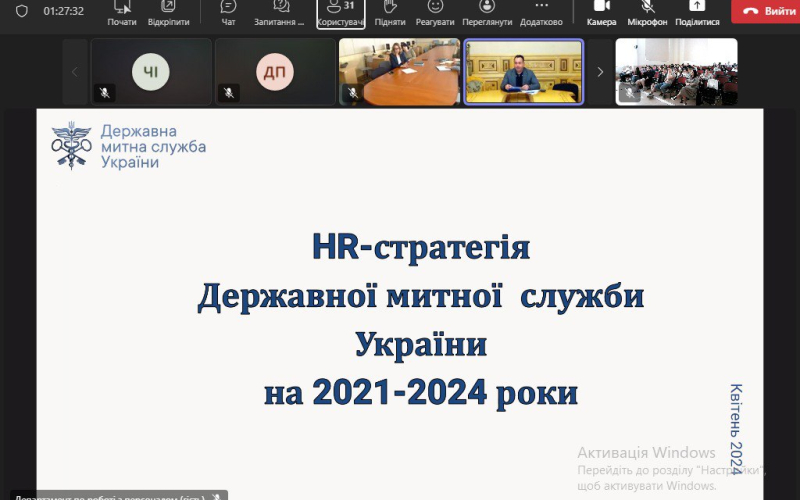Go to previous participants with left chevron
This screenshot has width=800, height=500.
click(x=74, y=72)
